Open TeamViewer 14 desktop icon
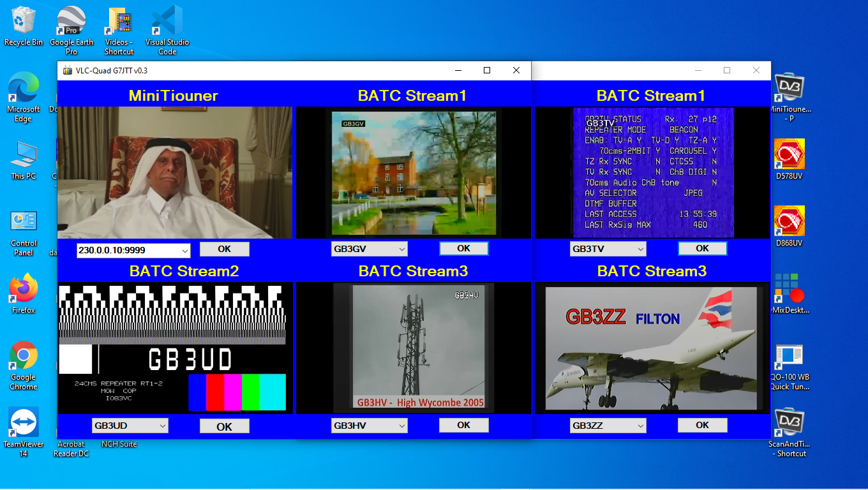The height and width of the screenshot is (490, 868). coord(24,432)
